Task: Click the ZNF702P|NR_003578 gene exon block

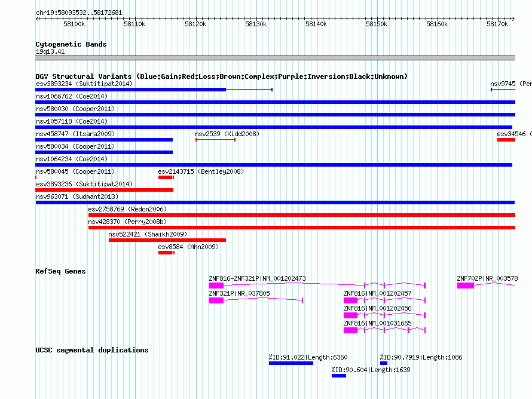Action: point(466,286)
